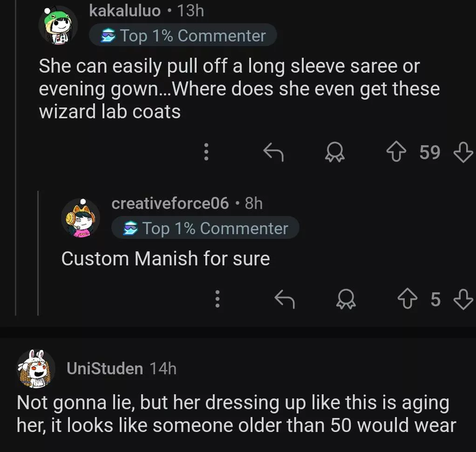Downvote kakaluluo's comment

point(463,152)
